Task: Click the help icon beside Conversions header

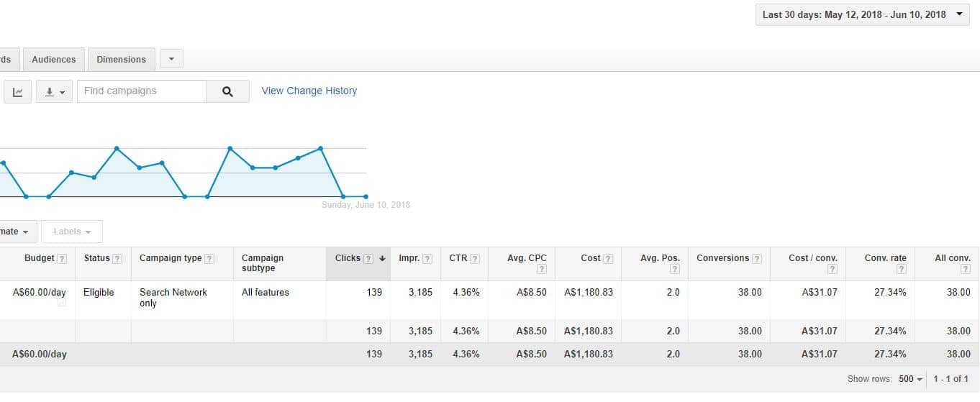Action: tap(757, 259)
